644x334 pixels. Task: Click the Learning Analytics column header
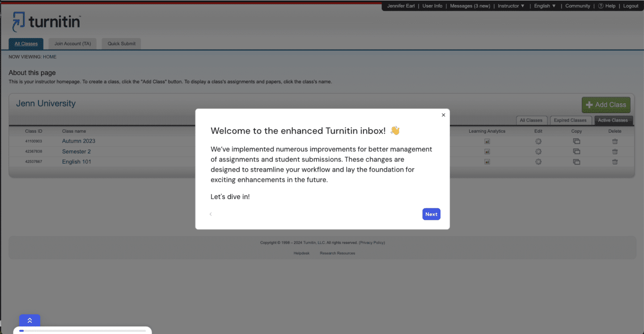487,131
